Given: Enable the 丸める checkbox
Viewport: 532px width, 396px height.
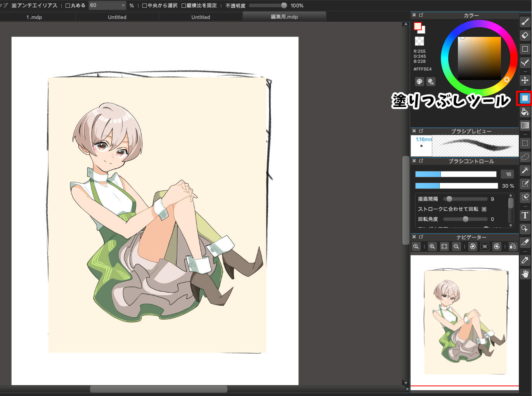Looking at the screenshot, I should (x=68, y=6).
